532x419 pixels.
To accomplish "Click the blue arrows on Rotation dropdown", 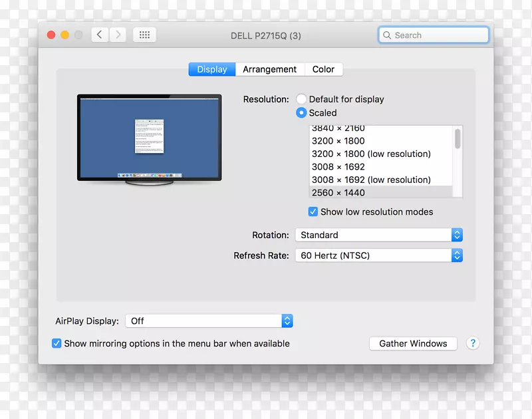I will tap(457, 235).
